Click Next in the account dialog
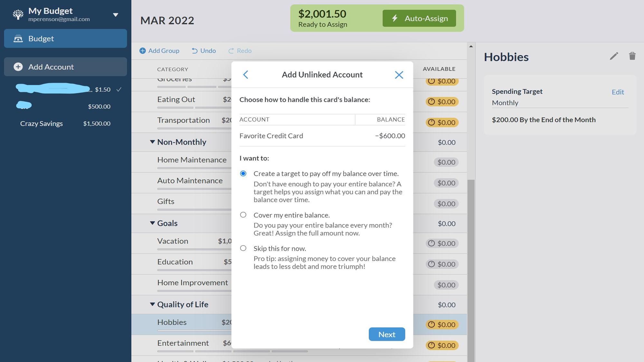644x362 pixels. pos(387,334)
